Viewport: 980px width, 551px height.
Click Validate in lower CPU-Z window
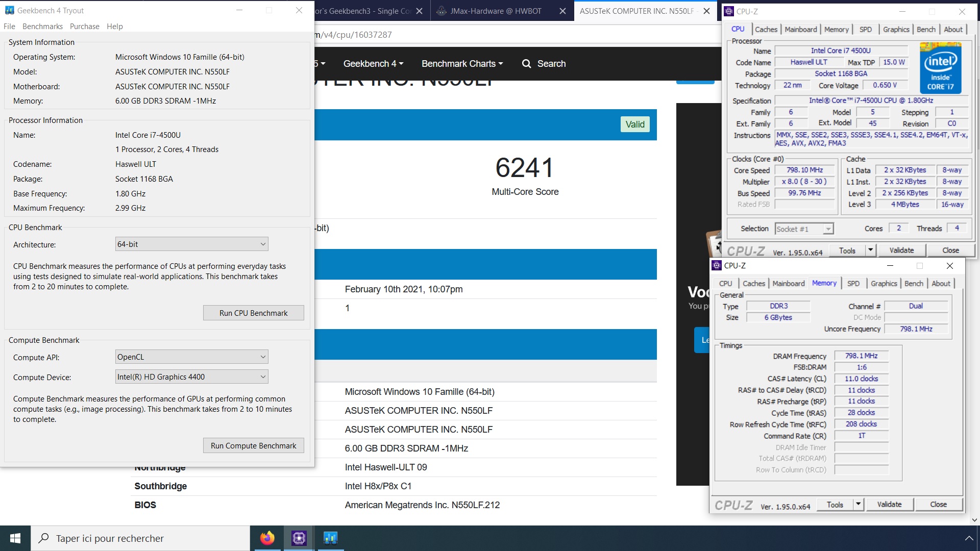(x=889, y=505)
